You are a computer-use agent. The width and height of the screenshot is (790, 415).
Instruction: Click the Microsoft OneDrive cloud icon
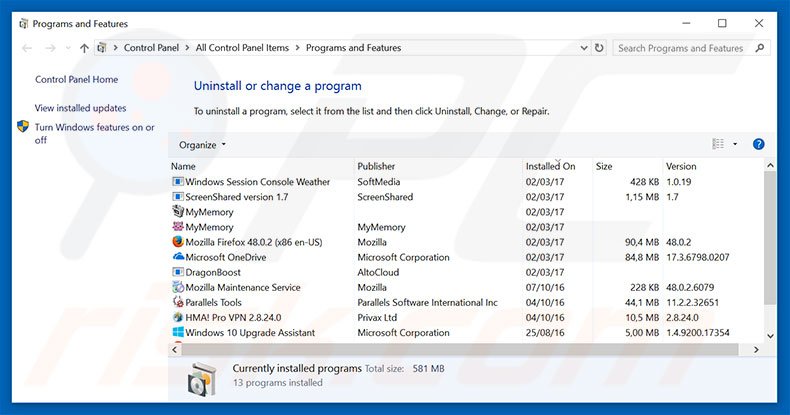click(178, 256)
